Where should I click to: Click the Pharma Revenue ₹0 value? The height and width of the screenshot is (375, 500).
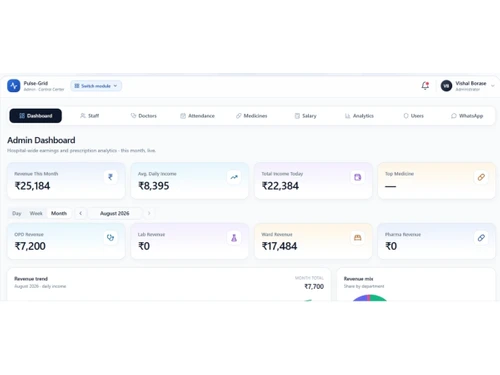click(391, 246)
